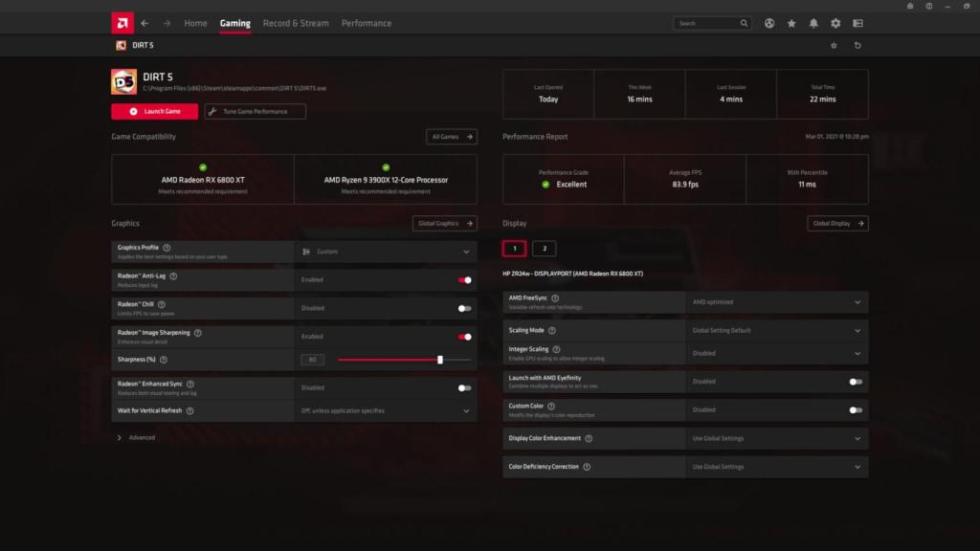The image size is (980, 551).
Task: Open Tune Game Performance
Action: click(254, 111)
